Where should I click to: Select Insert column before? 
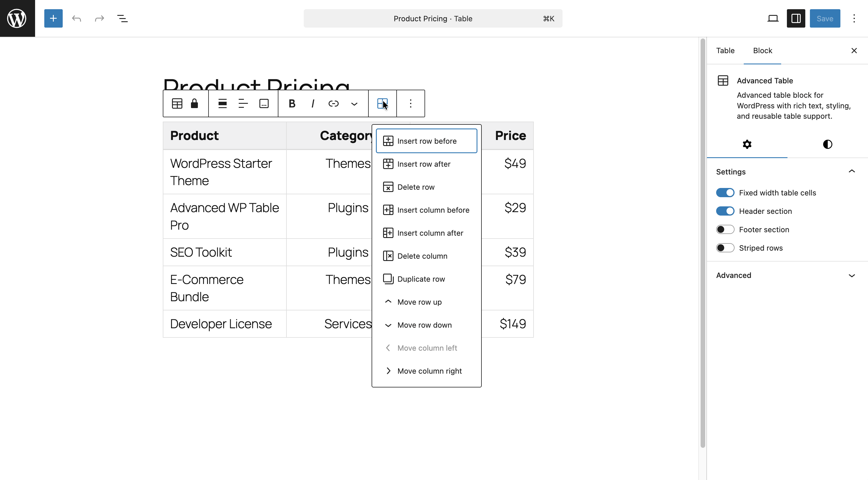pyautogui.click(x=427, y=210)
